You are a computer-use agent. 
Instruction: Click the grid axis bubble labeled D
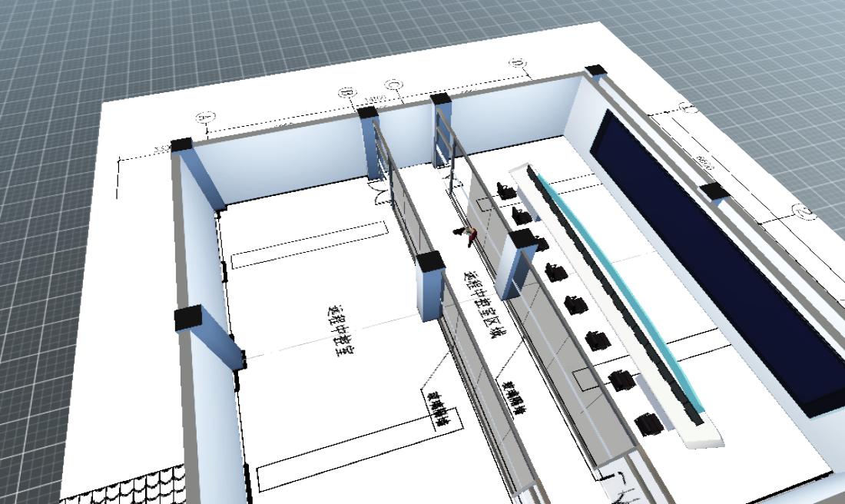pyautogui.click(x=516, y=63)
